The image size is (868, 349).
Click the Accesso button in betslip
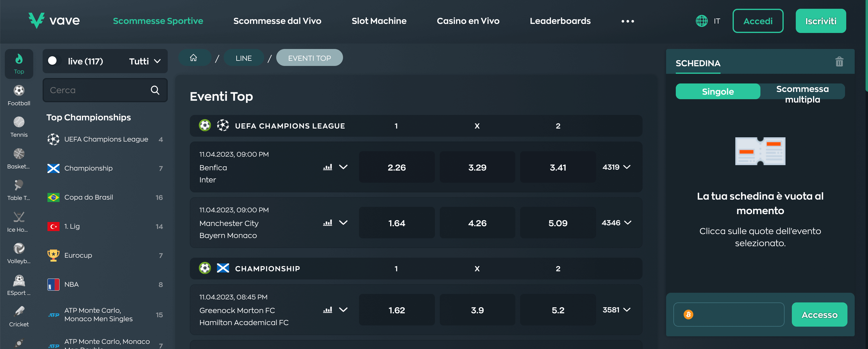point(819,314)
